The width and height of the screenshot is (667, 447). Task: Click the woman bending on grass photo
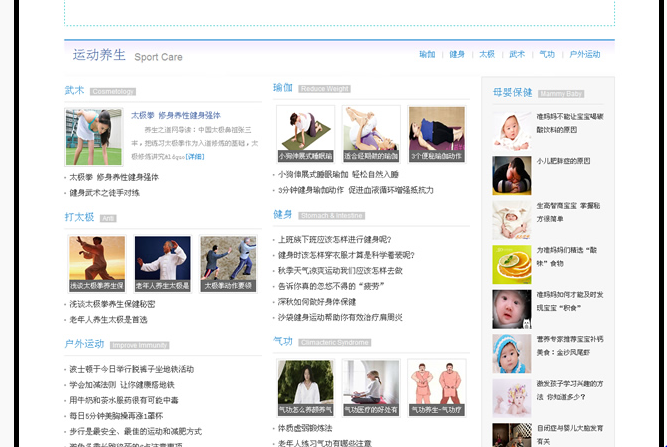click(94, 137)
